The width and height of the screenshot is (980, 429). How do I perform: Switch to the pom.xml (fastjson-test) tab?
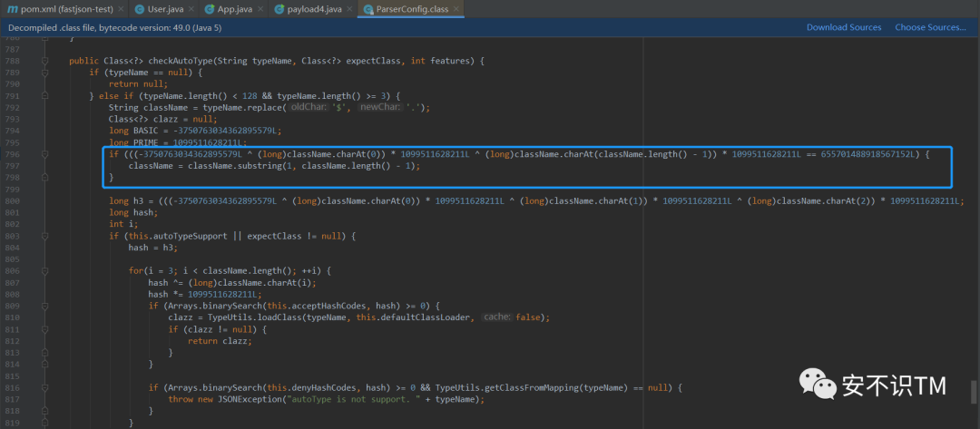click(66, 9)
